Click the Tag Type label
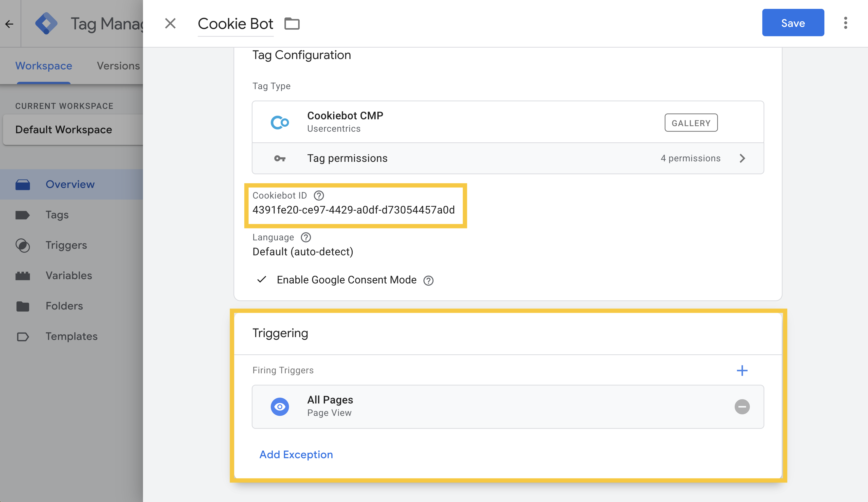 [272, 86]
